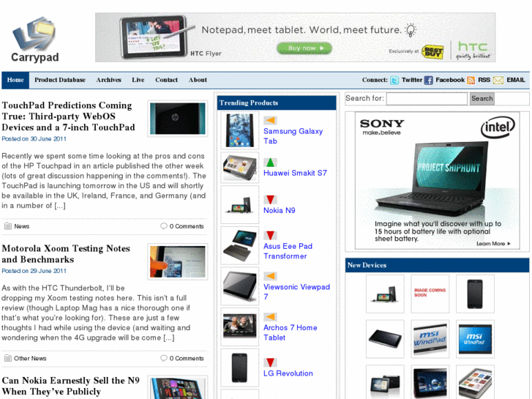
Task: Click category icon beside Other News label
Action: (8, 358)
